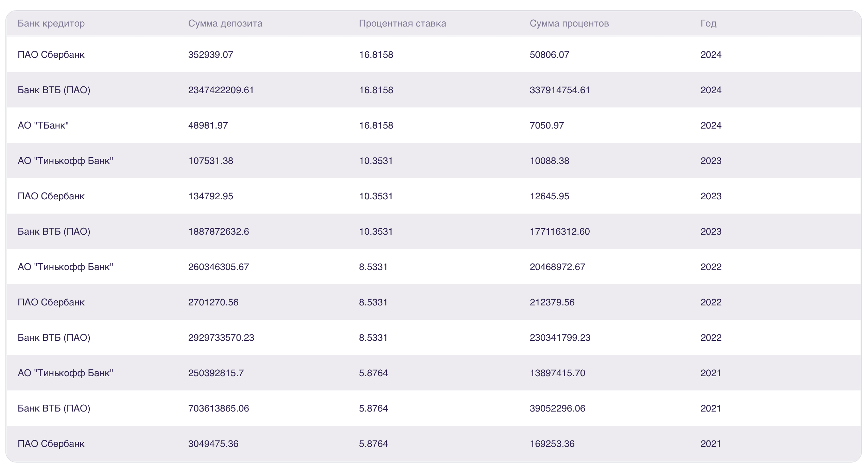Select deposit value 2347422209.61
This screenshot has height=468, width=868.
[221, 90]
